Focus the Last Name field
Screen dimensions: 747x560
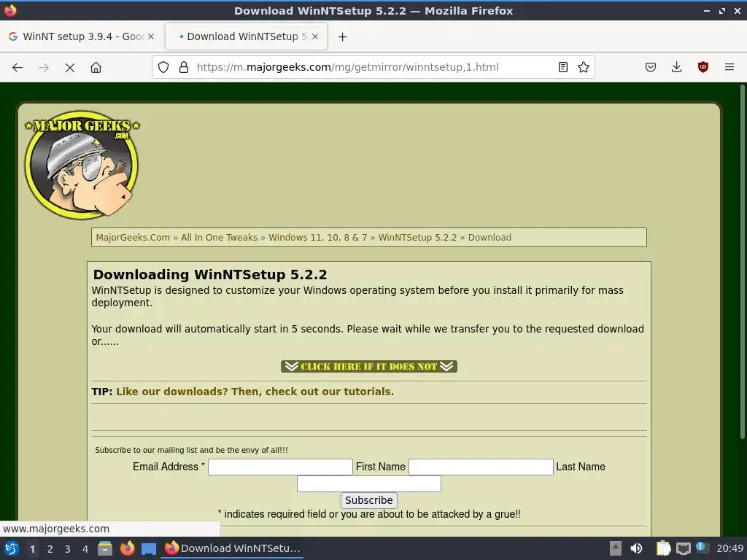pos(368,484)
